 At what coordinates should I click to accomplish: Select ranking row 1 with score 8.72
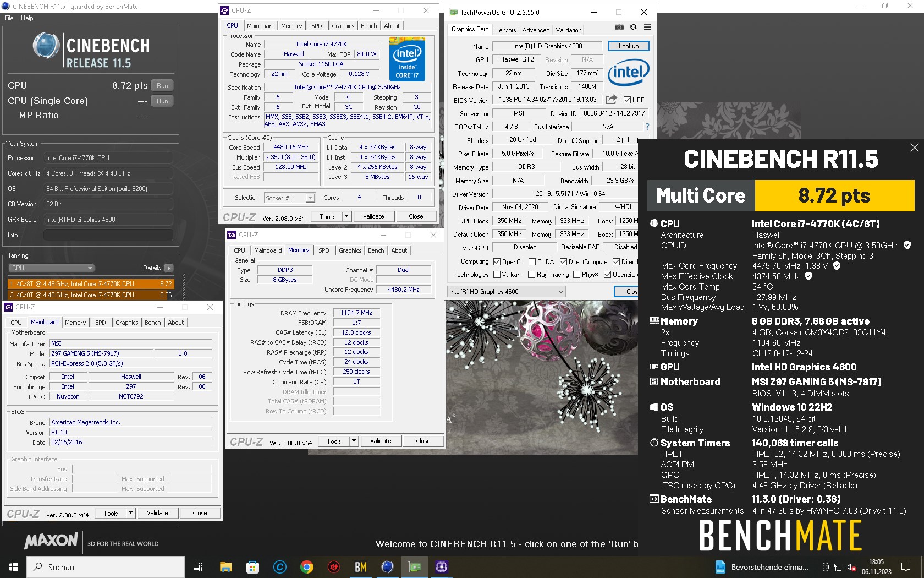(91, 284)
